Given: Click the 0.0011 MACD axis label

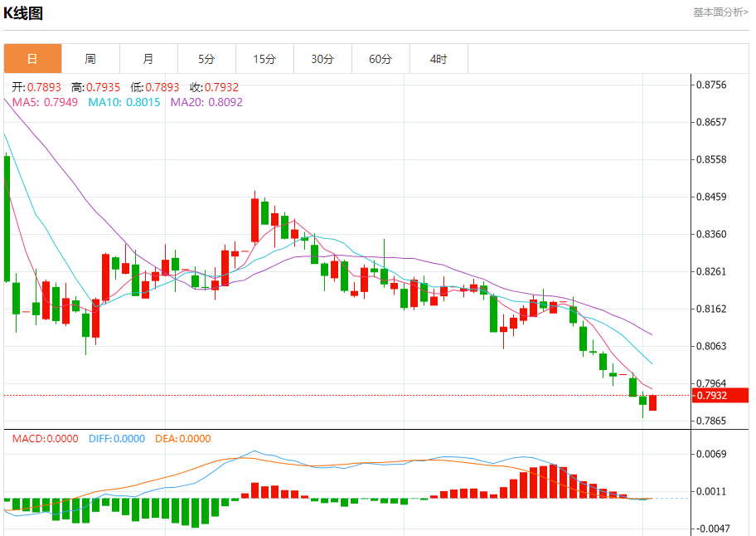Looking at the screenshot, I should click(711, 492).
